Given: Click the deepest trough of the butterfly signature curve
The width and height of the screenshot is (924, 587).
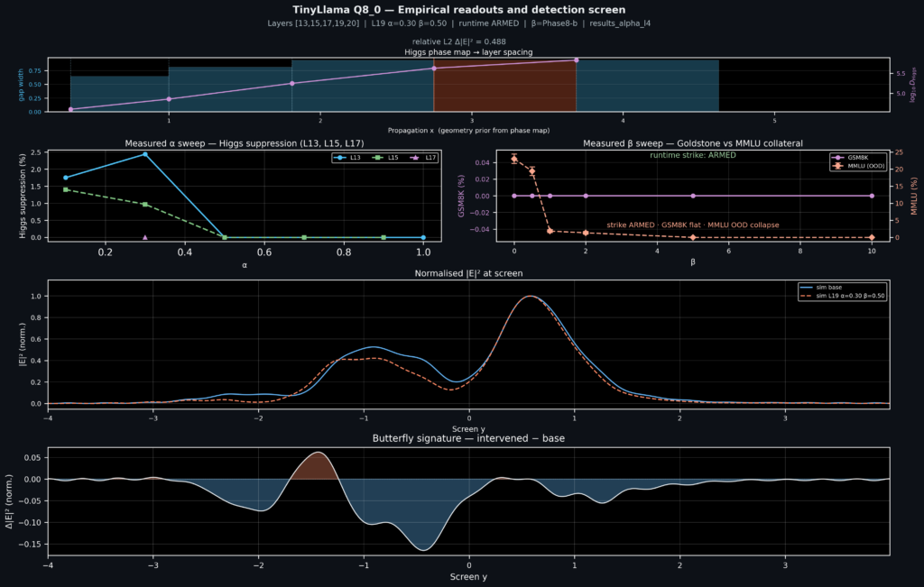Looking at the screenshot, I should pyautogui.click(x=424, y=550).
